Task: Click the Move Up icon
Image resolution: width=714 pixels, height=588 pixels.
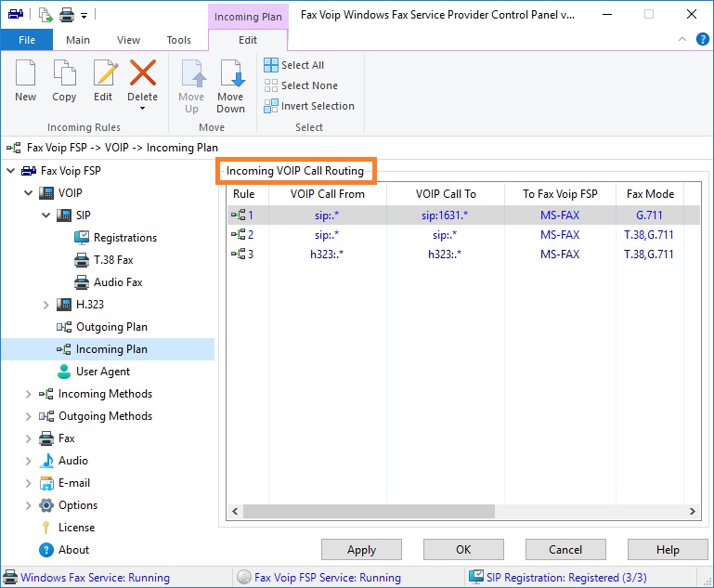Action: pos(193,72)
